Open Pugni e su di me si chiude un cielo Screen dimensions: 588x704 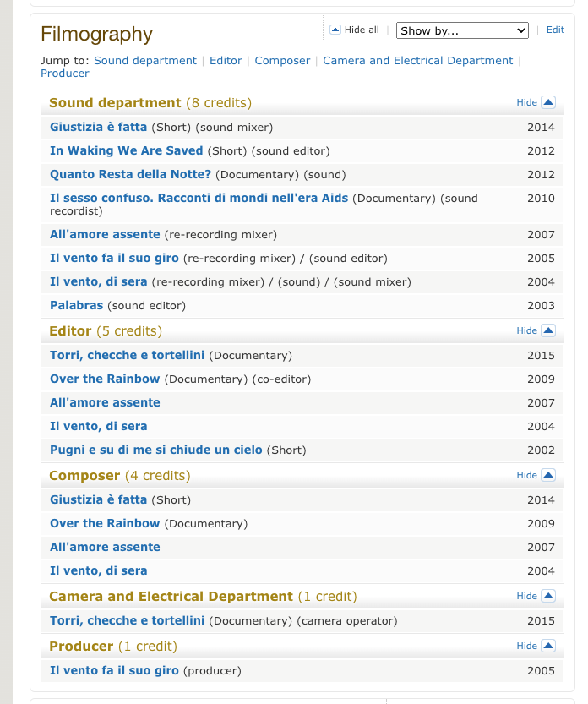pyautogui.click(x=155, y=450)
